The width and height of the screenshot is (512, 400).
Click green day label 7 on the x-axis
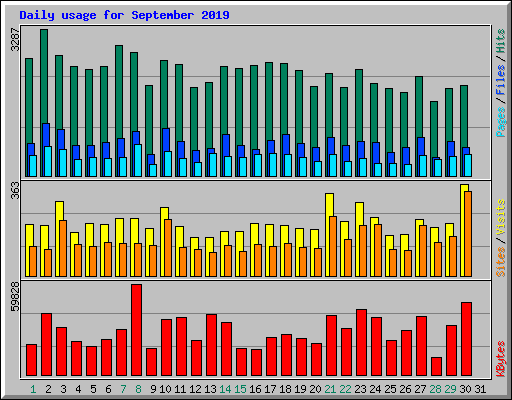[x=123, y=389]
